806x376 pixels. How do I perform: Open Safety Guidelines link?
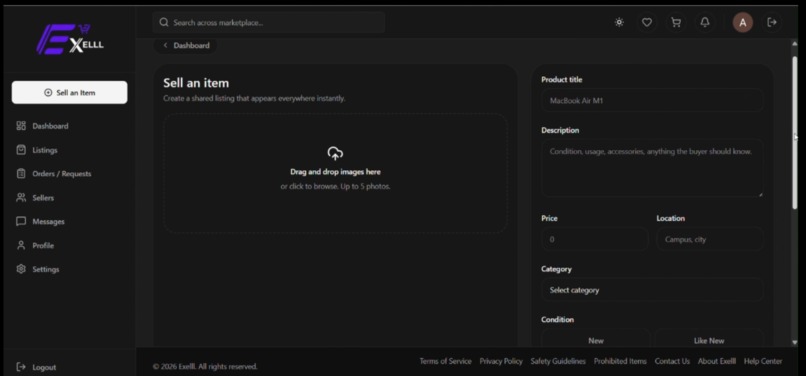pyautogui.click(x=558, y=361)
